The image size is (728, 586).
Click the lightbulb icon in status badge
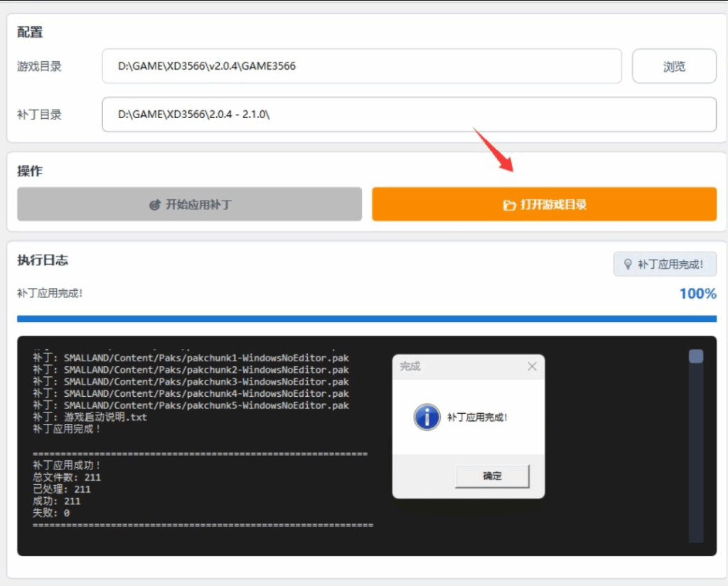[628, 264]
